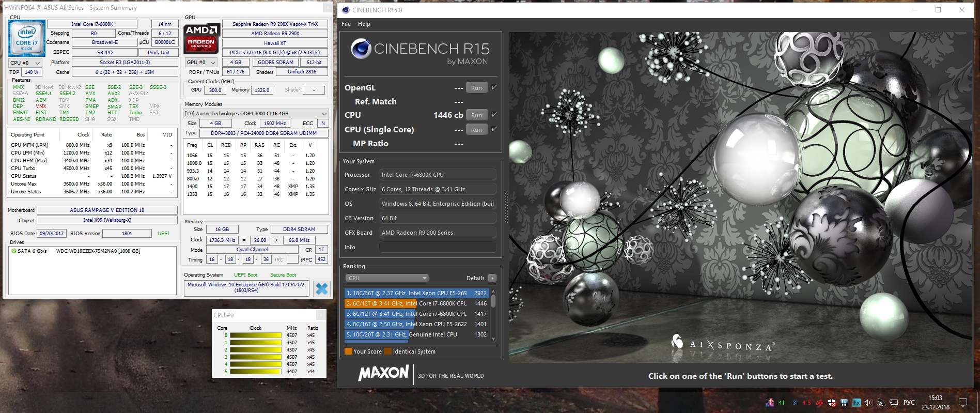This screenshot has width=980, height=413.
Task: Click the MAXON logo at bottom
Action: coord(383,373)
